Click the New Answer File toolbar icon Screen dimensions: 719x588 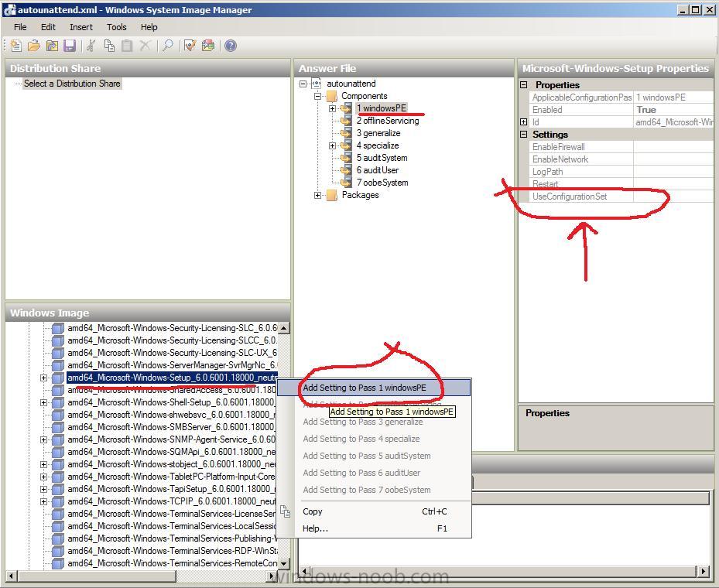tap(15, 46)
